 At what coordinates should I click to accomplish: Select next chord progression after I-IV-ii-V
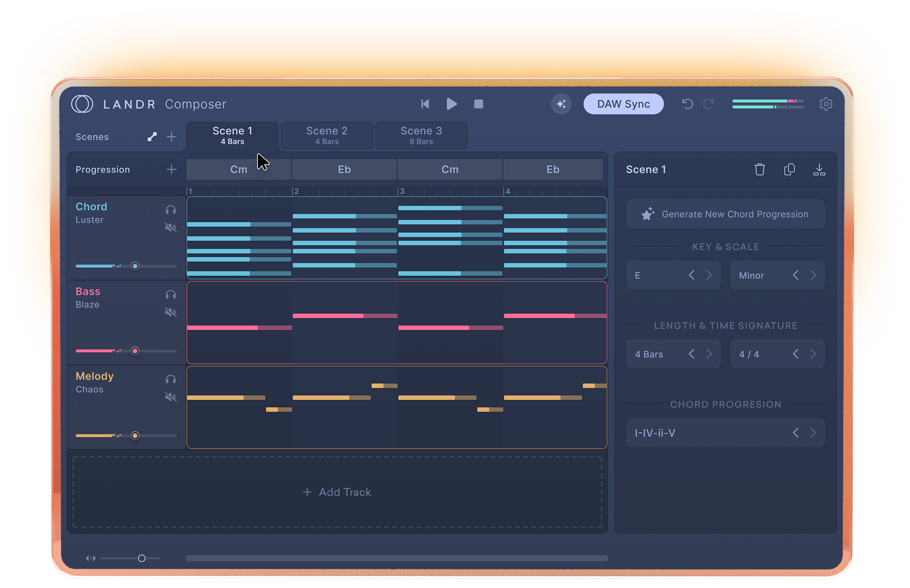[813, 433]
